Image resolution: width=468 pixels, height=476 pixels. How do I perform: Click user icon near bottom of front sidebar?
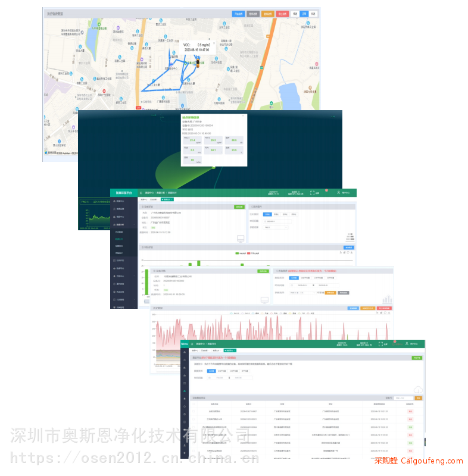pos(185,445)
